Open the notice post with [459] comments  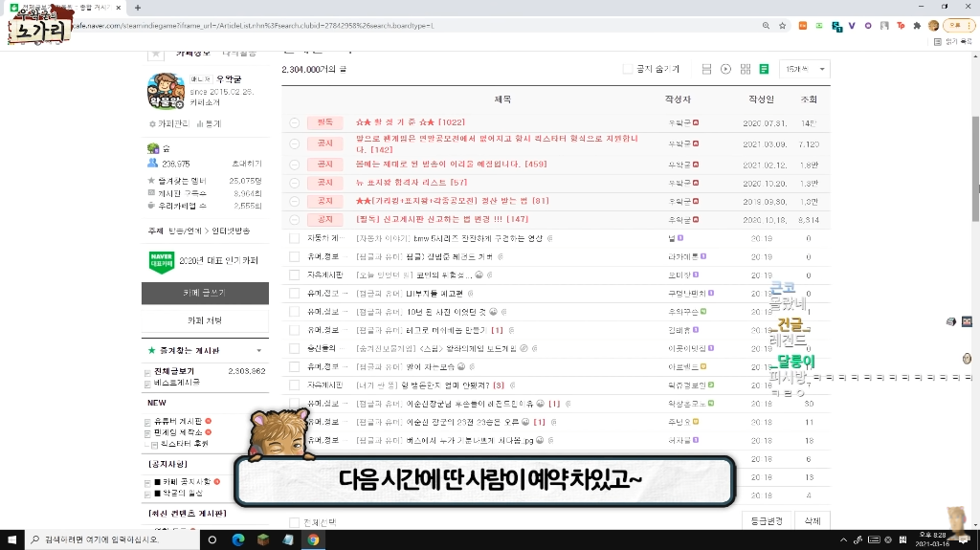click(x=452, y=164)
